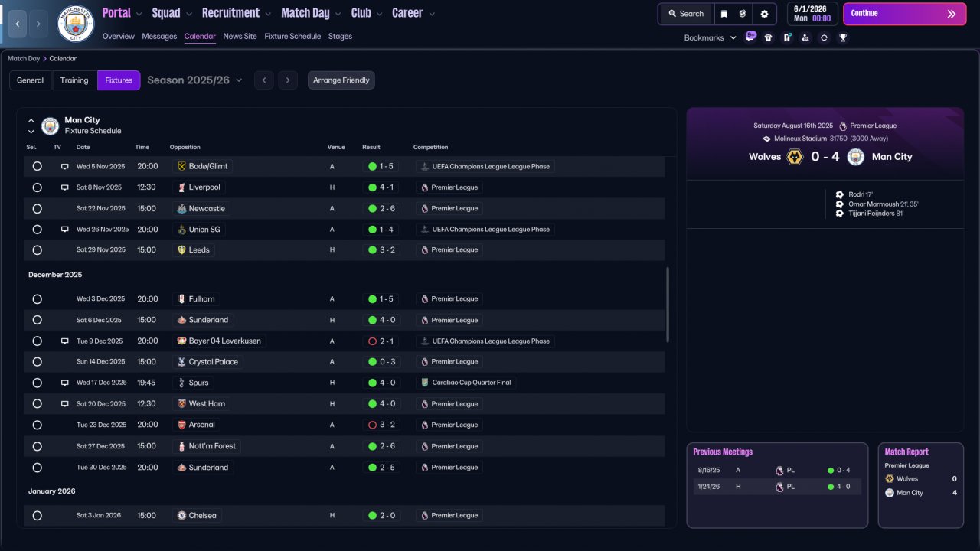980x551 pixels.
Task: Click the trophy icon in bookmarks bar
Action: pyautogui.click(x=843, y=37)
